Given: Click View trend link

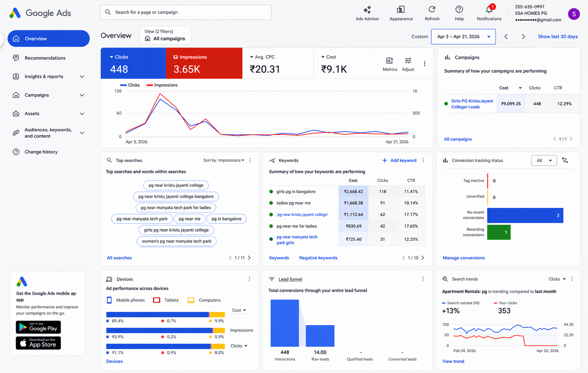Looking at the screenshot, I should click(453, 361).
